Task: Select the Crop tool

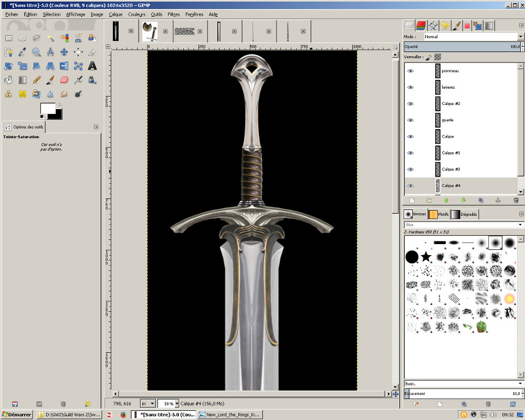Action: [x=92, y=52]
